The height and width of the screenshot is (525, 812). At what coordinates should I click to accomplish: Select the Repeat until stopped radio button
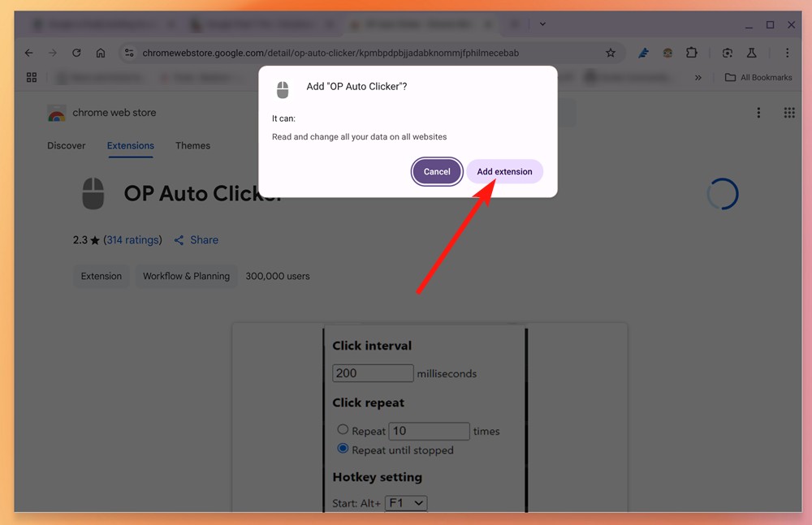[344, 450]
